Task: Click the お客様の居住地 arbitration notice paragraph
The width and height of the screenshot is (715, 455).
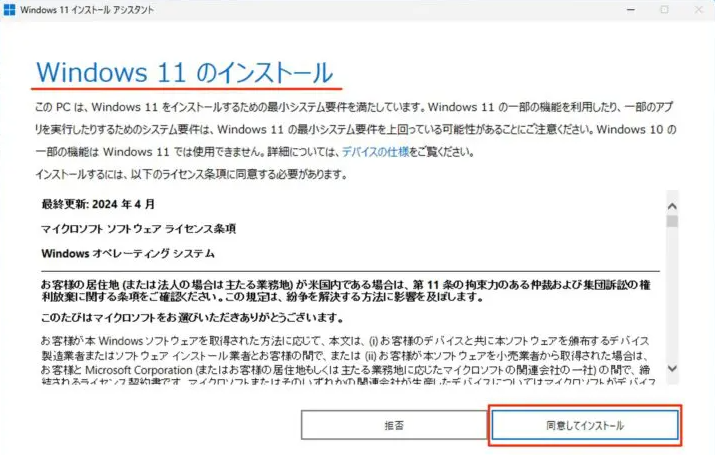Action: [346, 290]
